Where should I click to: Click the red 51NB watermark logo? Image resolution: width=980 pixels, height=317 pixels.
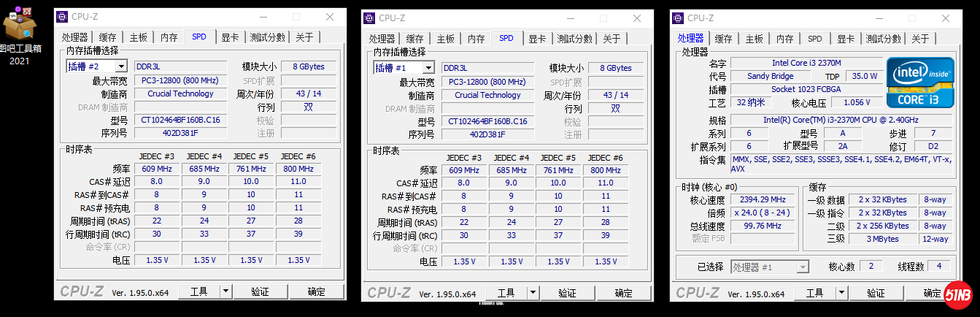957,295
